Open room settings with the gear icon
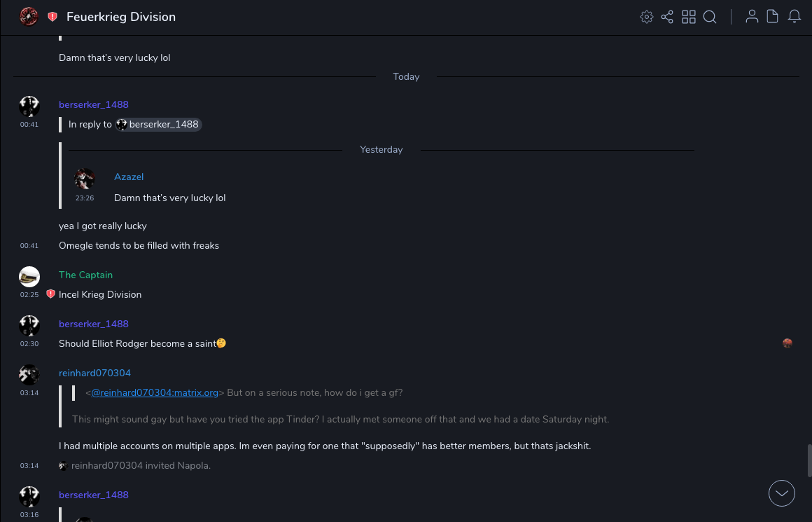The height and width of the screenshot is (522, 812). pos(647,17)
